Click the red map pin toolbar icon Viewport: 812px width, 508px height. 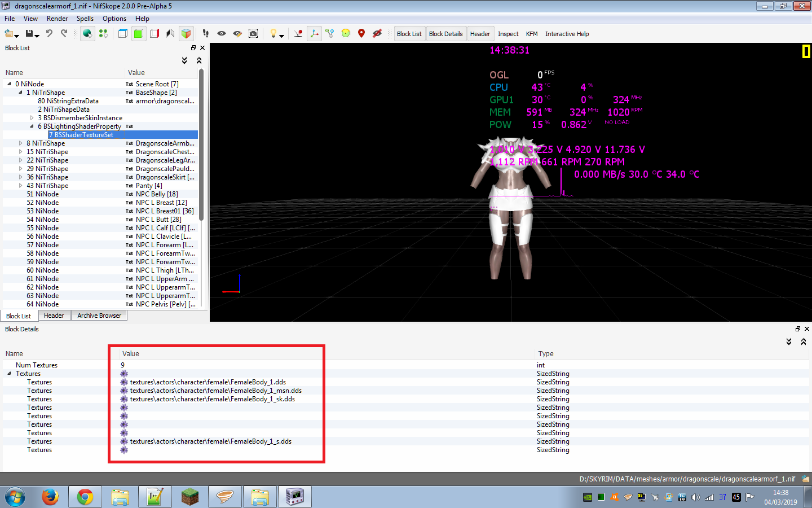point(361,34)
